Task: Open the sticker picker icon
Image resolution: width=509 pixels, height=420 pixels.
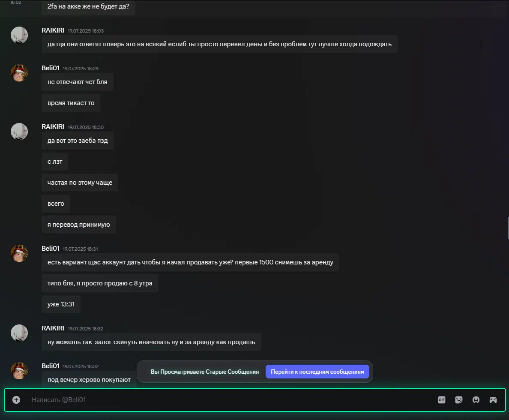Action: (459, 400)
